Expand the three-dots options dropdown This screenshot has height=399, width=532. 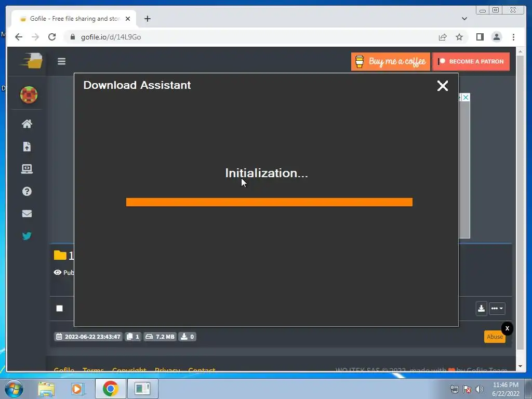click(x=497, y=309)
